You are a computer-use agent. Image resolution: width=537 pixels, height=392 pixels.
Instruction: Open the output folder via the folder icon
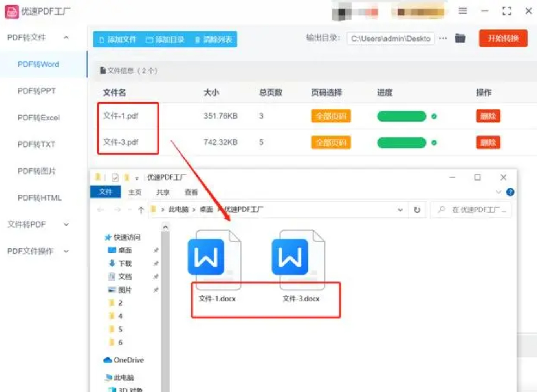(460, 38)
